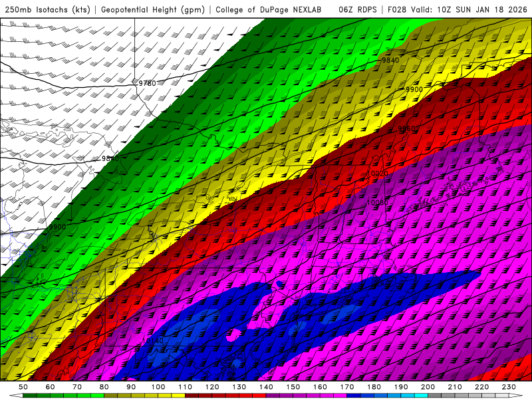Viewport: 532px width, 399px height.
Task: Click the 'Geopotential Height (gpm)' title text
Action: 153,9
